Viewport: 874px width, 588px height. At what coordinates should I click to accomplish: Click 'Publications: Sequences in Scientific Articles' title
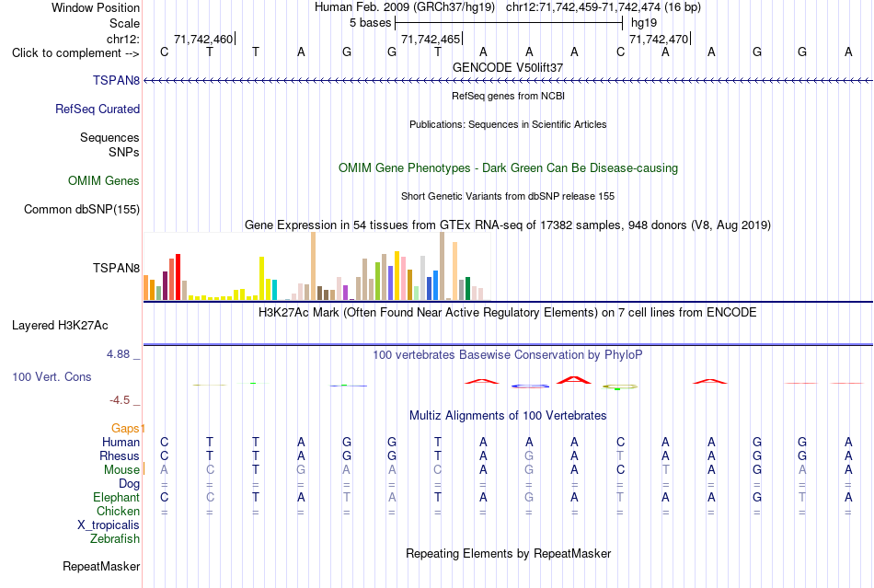[508, 124]
